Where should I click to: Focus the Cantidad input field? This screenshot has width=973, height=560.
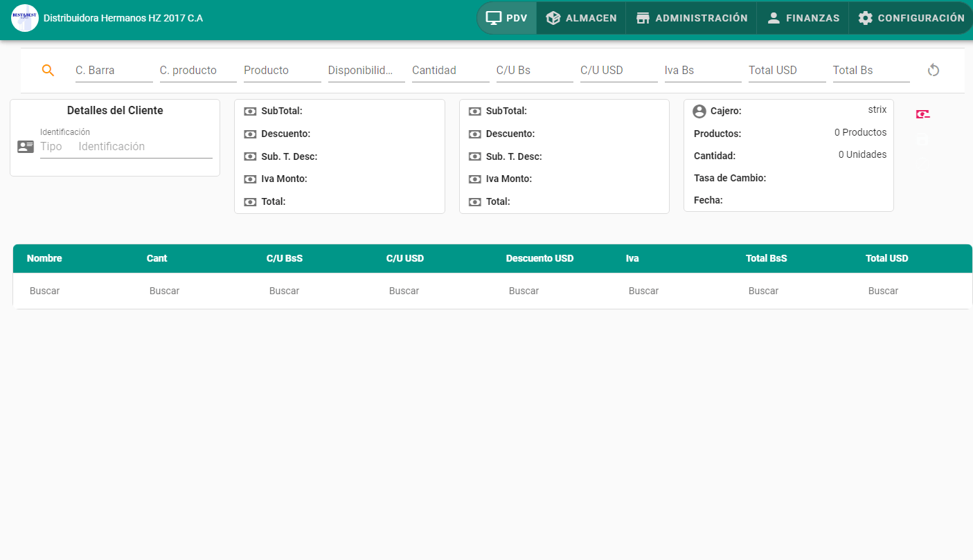coord(450,71)
